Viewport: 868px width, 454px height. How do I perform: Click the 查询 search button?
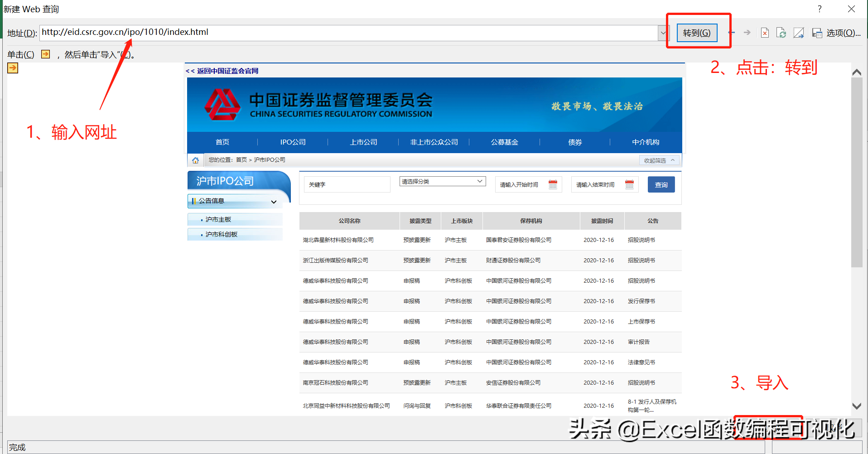point(661,184)
